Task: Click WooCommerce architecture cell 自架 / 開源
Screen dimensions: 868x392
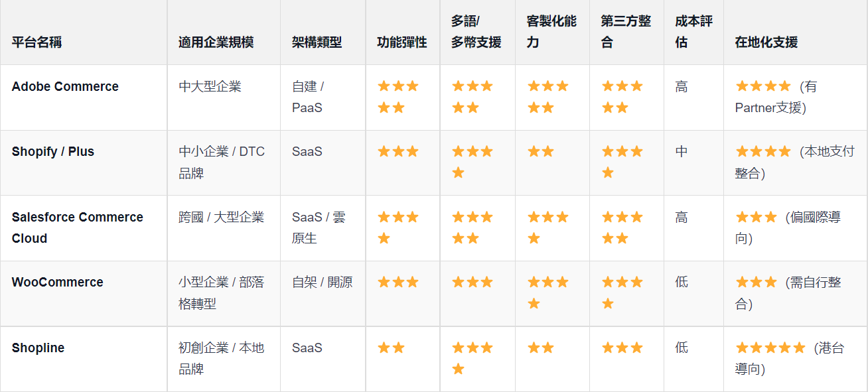Action: 323,282
